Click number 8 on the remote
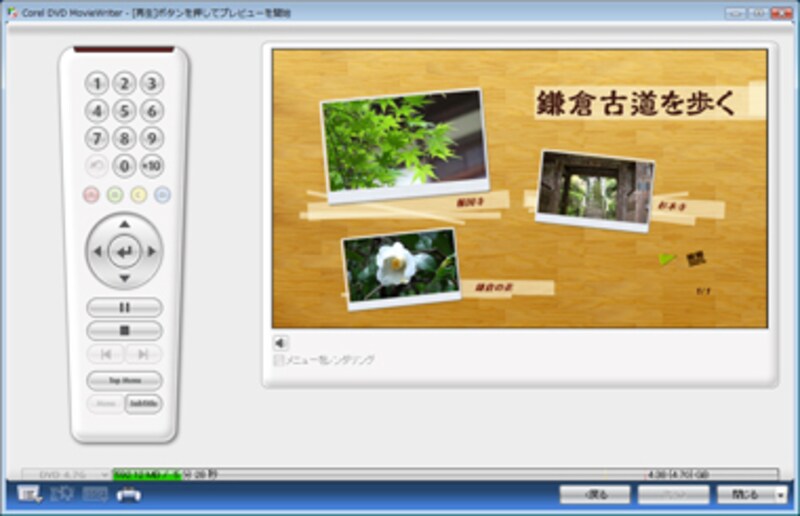The image size is (800, 516). click(x=124, y=138)
